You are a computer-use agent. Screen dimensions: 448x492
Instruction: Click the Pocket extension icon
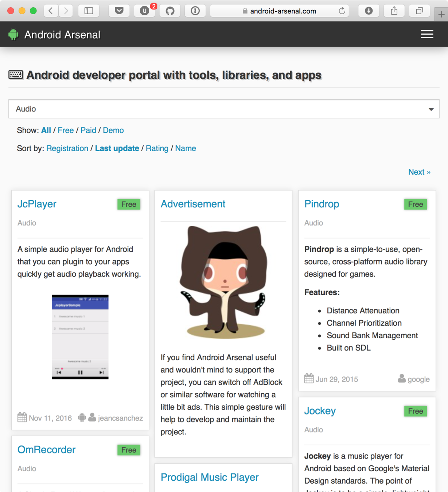pyautogui.click(x=119, y=11)
